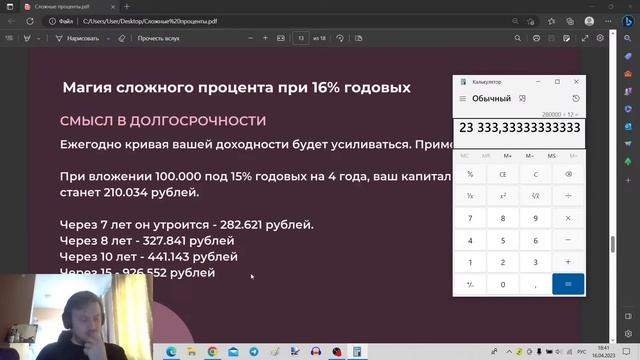Open the contents sidebar in PDF toolbar
The width and height of the screenshot is (640, 360).
click(x=9, y=38)
